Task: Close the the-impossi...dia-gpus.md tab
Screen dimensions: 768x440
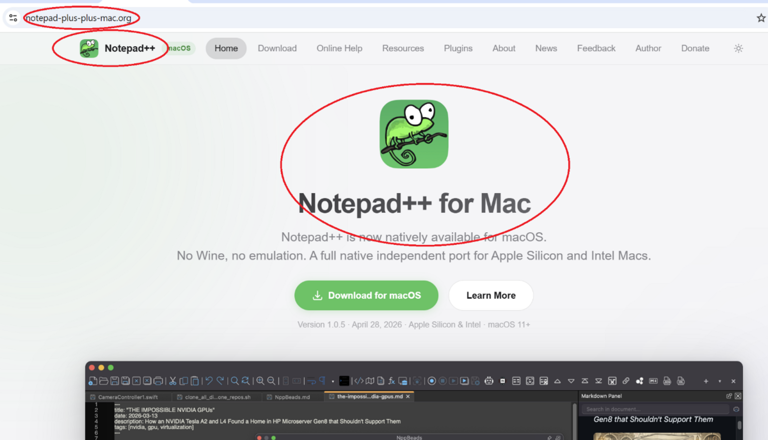Action: pyautogui.click(x=408, y=396)
